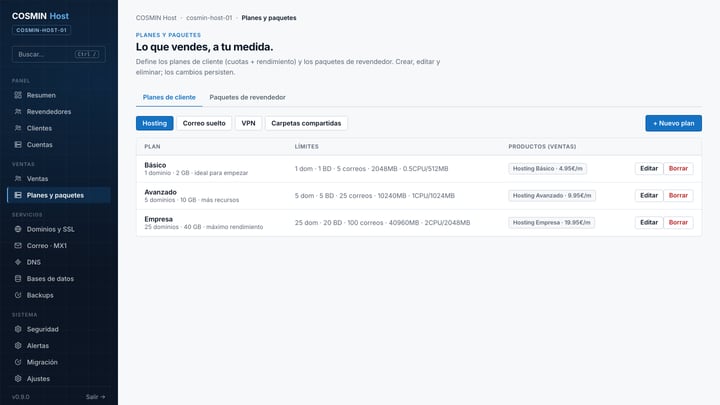This screenshot has width=720, height=405.
Task: Open Cuentas in the sidebar
Action: (x=59, y=145)
